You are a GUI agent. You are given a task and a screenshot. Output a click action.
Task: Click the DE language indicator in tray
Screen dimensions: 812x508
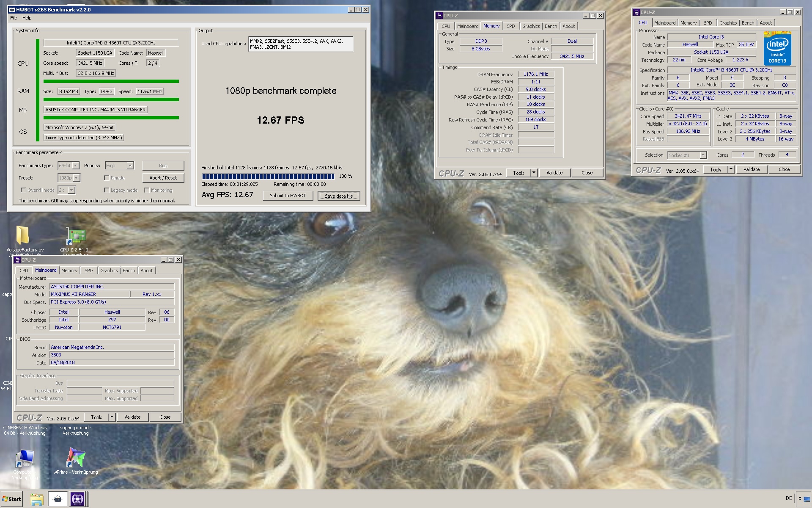[x=789, y=498]
